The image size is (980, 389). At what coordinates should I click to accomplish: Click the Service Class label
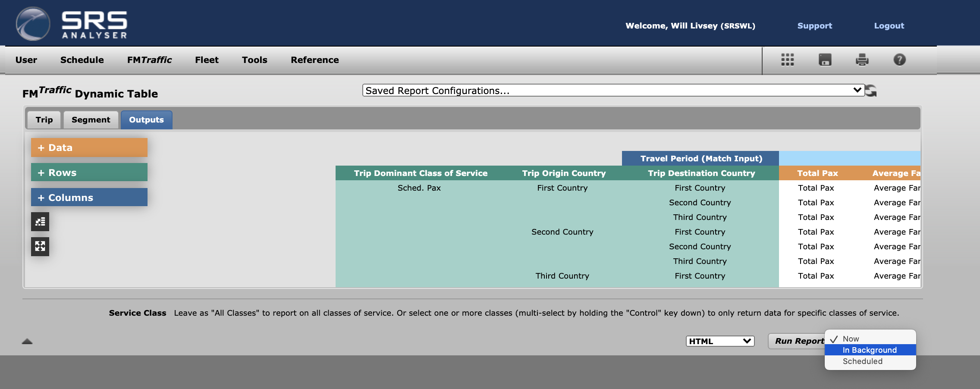pyautogui.click(x=138, y=313)
